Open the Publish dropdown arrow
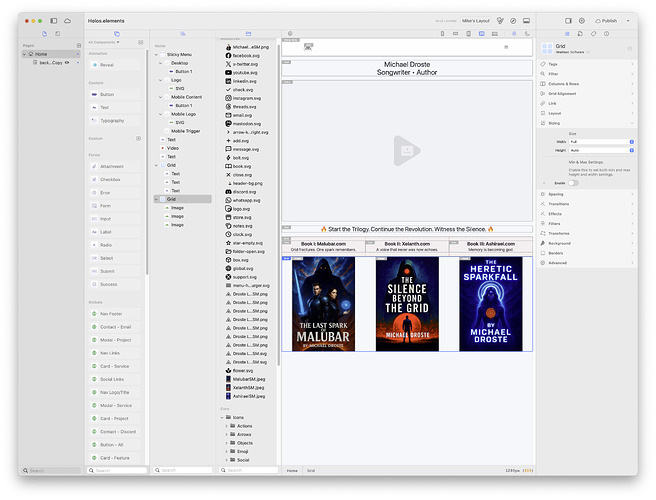The image size is (656, 500). pyautogui.click(x=628, y=21)
